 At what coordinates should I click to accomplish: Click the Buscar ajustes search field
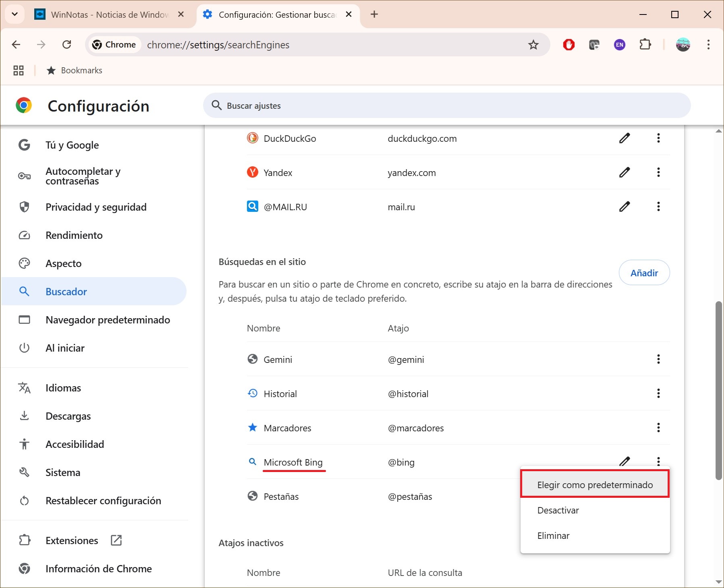point(447,106)
